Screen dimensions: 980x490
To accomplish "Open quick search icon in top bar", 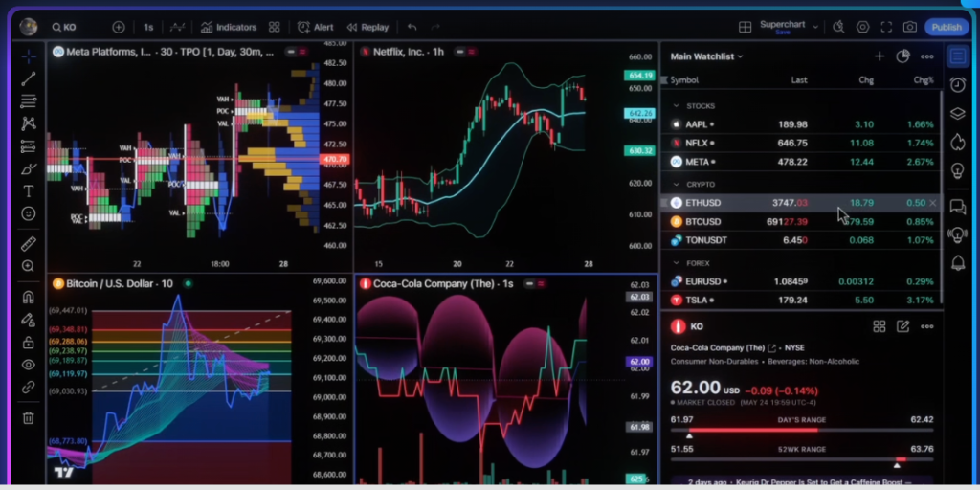I will 838,27.
